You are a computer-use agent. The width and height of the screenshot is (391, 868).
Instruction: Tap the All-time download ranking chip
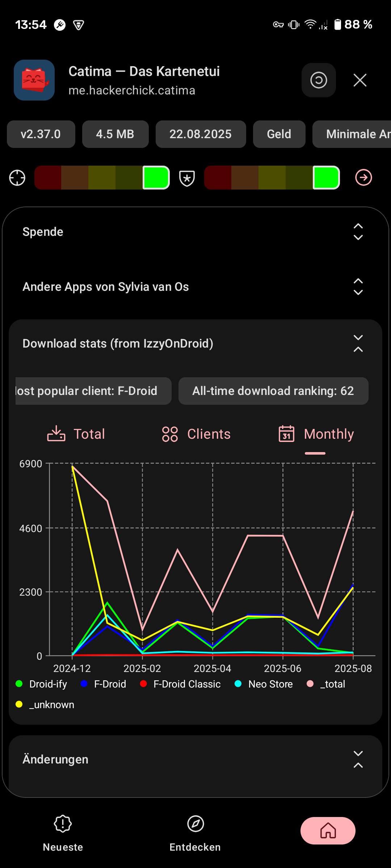click(273, 391)
